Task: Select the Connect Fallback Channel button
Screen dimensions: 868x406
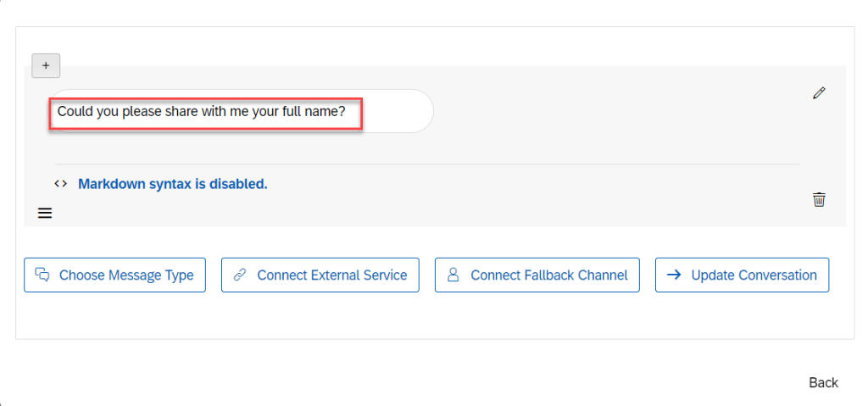Action: coord(537,275)
